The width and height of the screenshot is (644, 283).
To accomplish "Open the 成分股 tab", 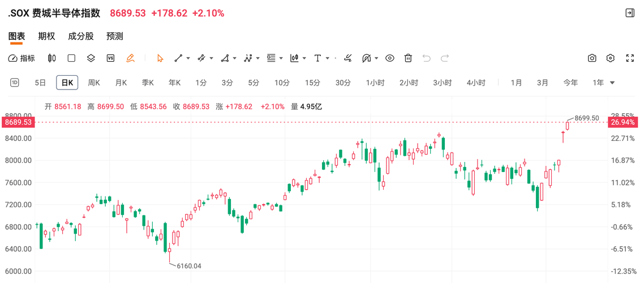I will pos(80,36).
